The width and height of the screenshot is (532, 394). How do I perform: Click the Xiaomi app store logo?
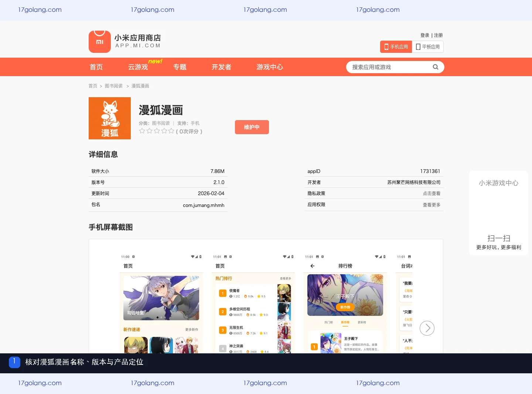[125, 42]
